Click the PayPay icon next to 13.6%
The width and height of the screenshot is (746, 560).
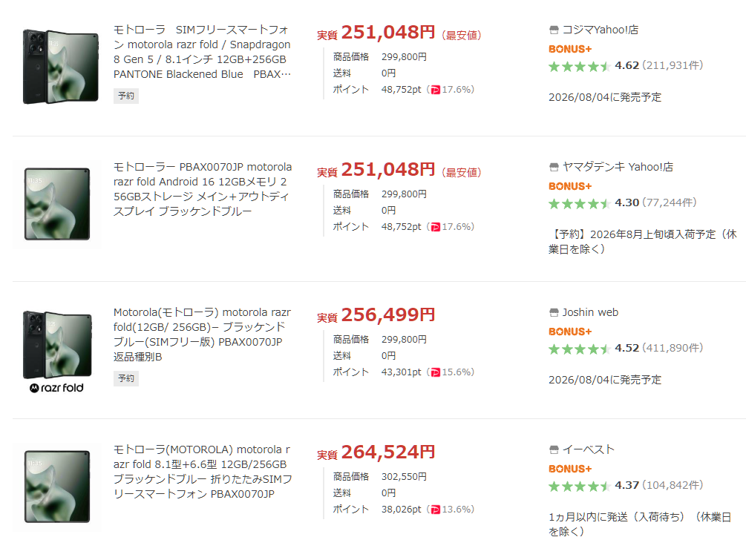coord(435,510)
